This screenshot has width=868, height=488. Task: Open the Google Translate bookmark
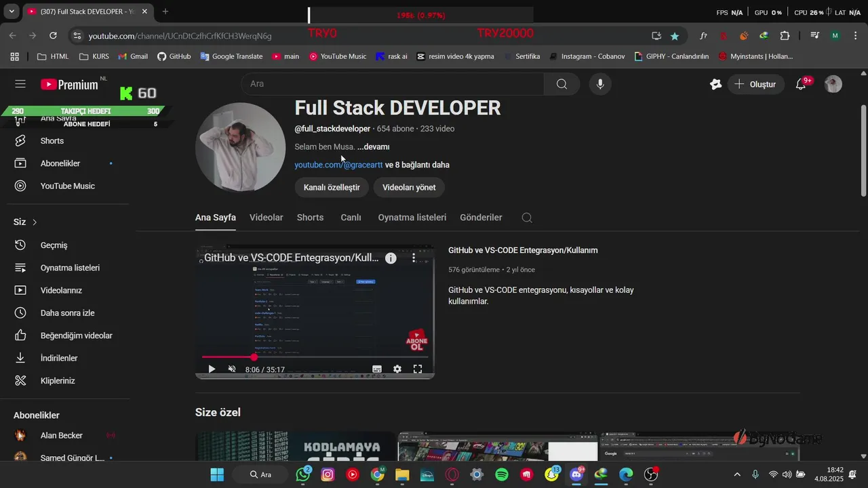click(231, 56)
